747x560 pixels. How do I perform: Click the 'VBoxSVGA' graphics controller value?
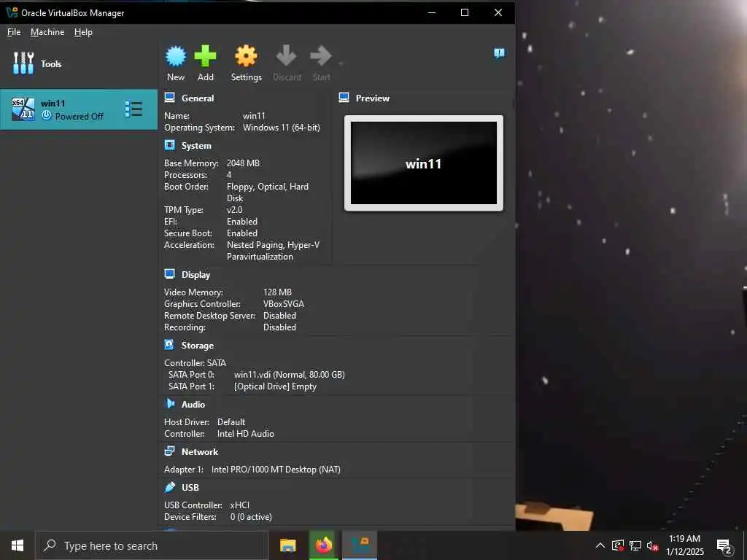(284, 304)
